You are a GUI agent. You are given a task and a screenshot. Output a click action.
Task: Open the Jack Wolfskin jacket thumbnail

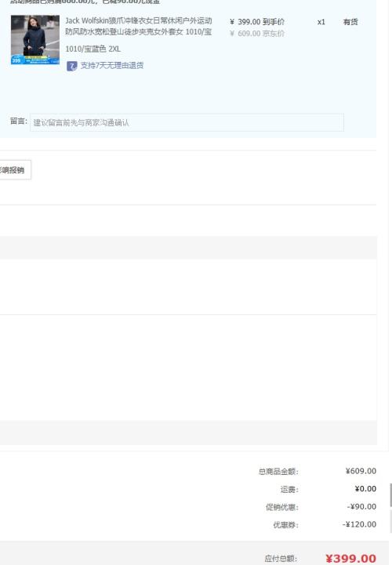[35, 40]
